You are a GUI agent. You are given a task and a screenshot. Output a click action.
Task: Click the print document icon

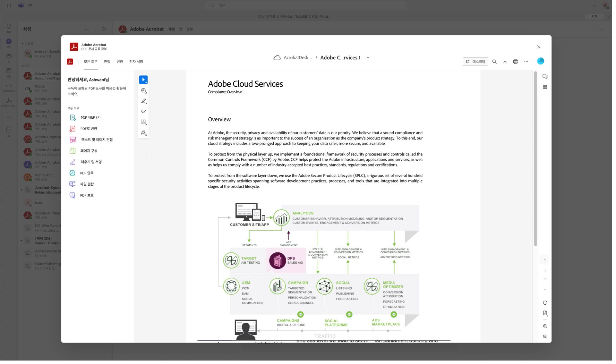pyautogui.click(x=516, y=61)
